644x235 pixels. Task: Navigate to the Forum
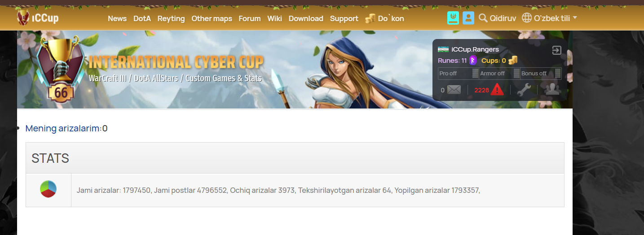[250, 18]
